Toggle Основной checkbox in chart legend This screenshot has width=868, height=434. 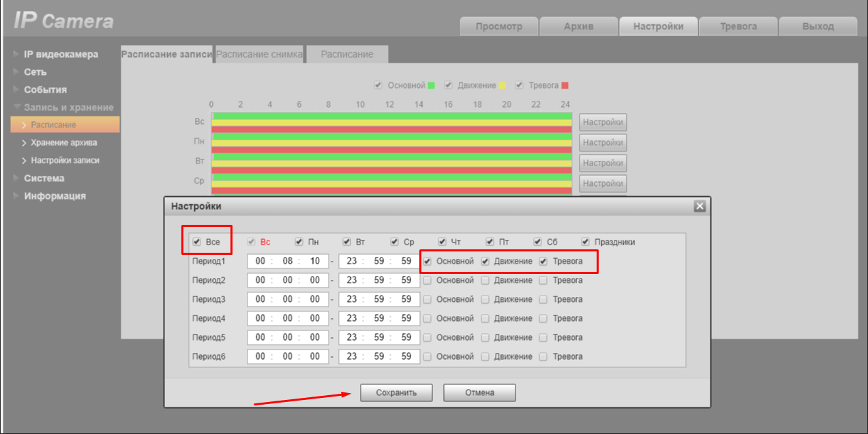pos(378,85)
